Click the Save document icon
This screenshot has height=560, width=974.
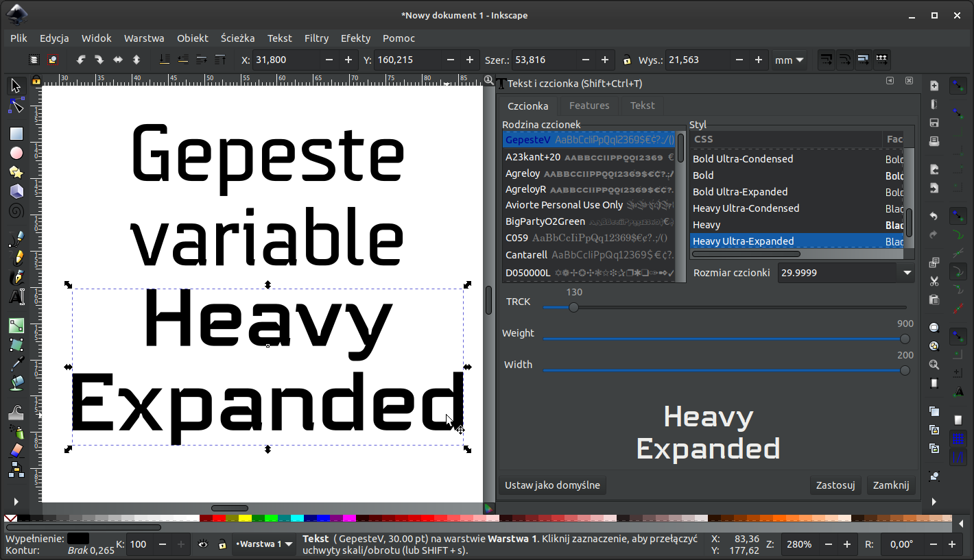tap(934, 123)
